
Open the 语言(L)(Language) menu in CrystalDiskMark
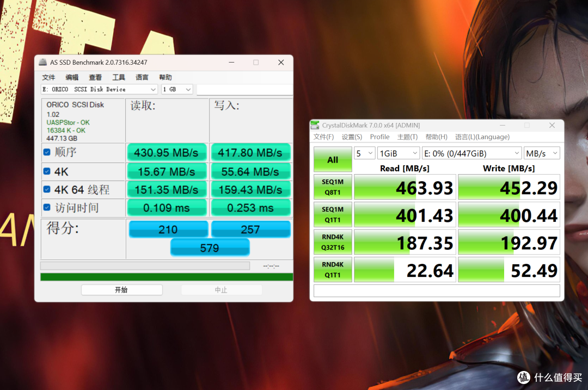click(482, 137)
